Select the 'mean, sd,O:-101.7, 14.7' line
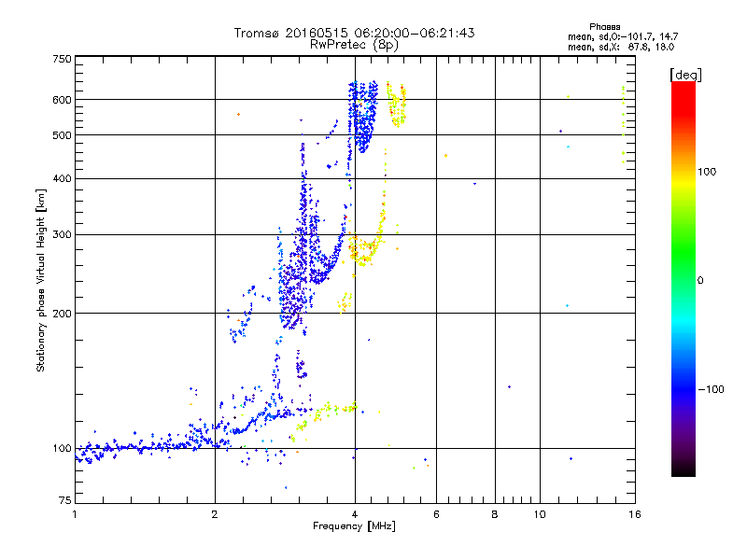The image size is (747, 560). click(x=623, y=36)
